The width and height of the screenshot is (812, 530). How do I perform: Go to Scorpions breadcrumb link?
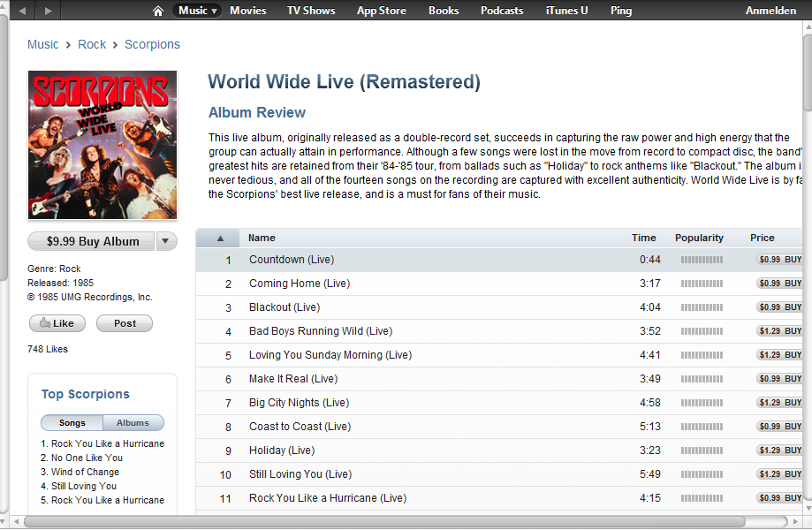click(x=152, y=44)
